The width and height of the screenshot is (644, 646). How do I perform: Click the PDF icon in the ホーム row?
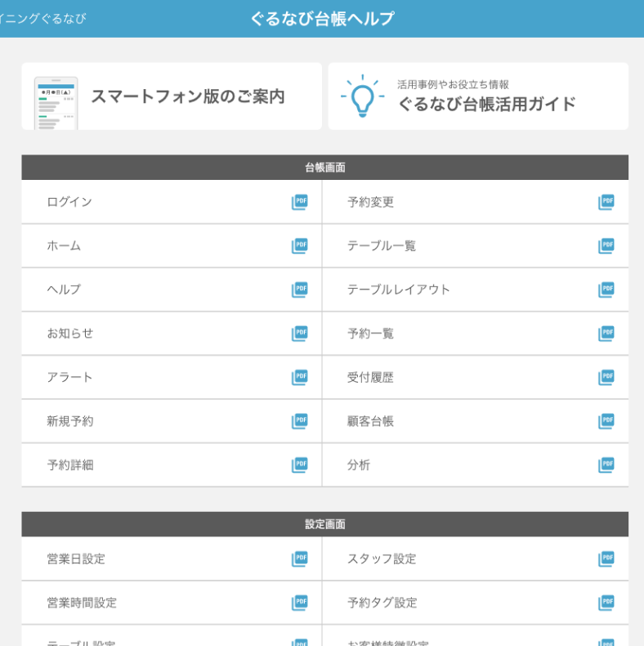300,246
